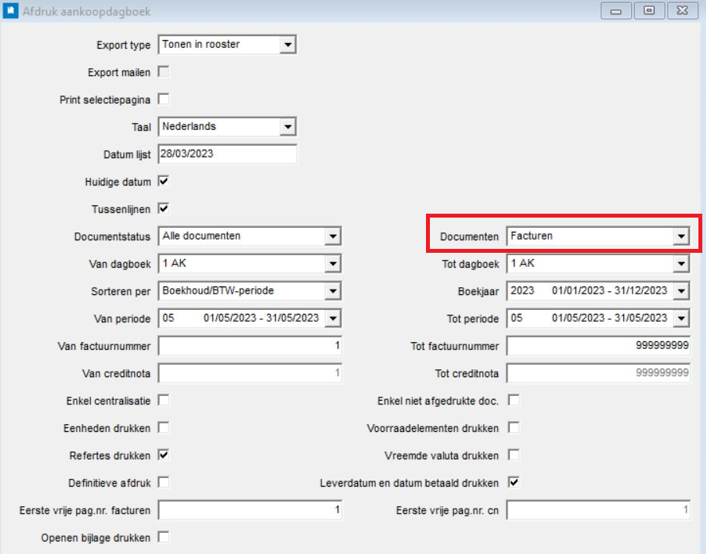This screenshot has width=706, height=554.
Task: Tick the Print selectiepagina checkbox
Action: [164, 99]
